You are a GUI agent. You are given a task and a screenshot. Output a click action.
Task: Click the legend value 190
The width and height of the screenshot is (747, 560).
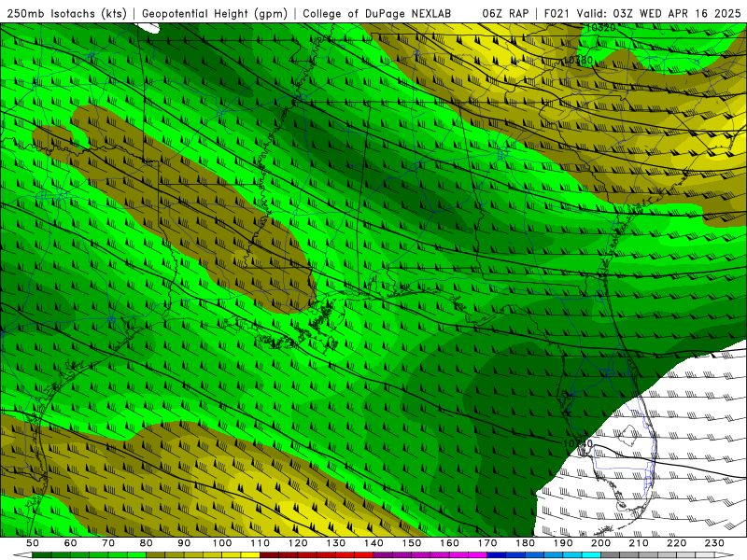click(x=563, y=543)
